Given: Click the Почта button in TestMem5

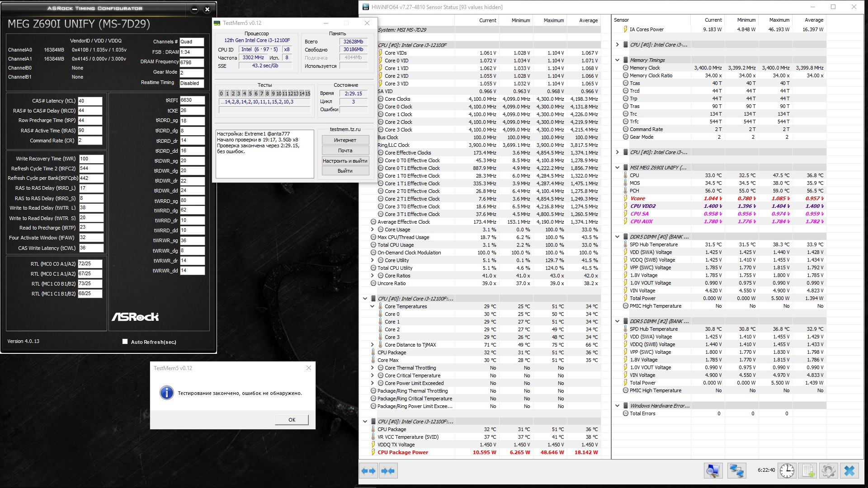Looking at the screenshot, I should coord(345,150).
